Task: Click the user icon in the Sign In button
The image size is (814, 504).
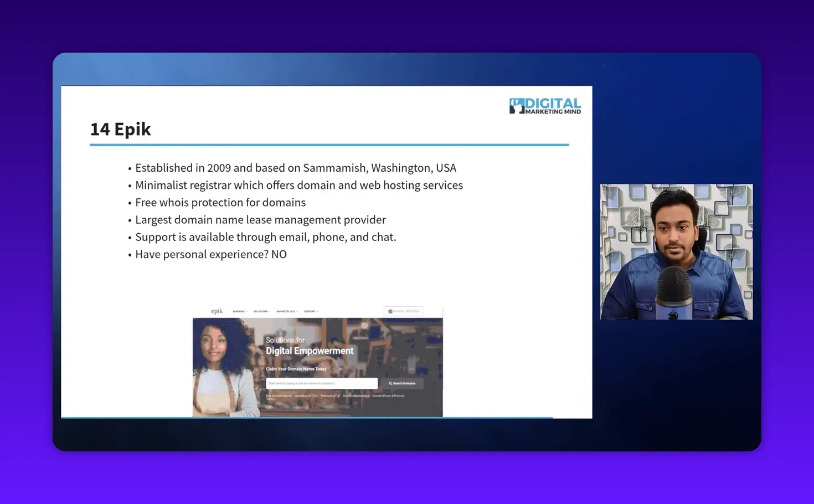Action: point(390,311)
